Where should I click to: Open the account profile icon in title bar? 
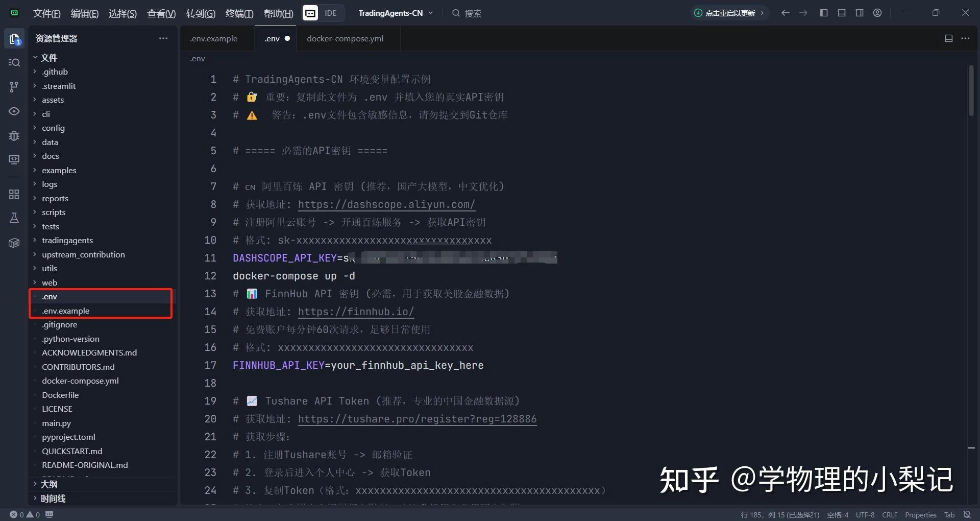877,13
